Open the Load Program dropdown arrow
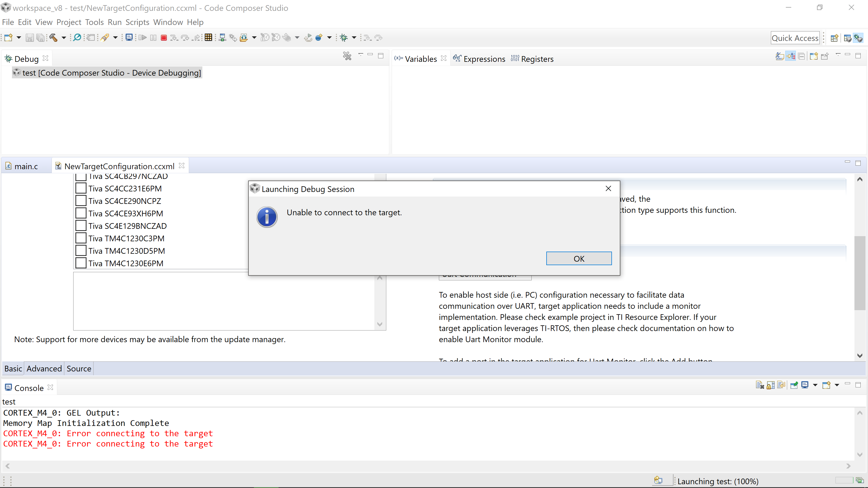The image size is (868, 488). click(254, 38)
